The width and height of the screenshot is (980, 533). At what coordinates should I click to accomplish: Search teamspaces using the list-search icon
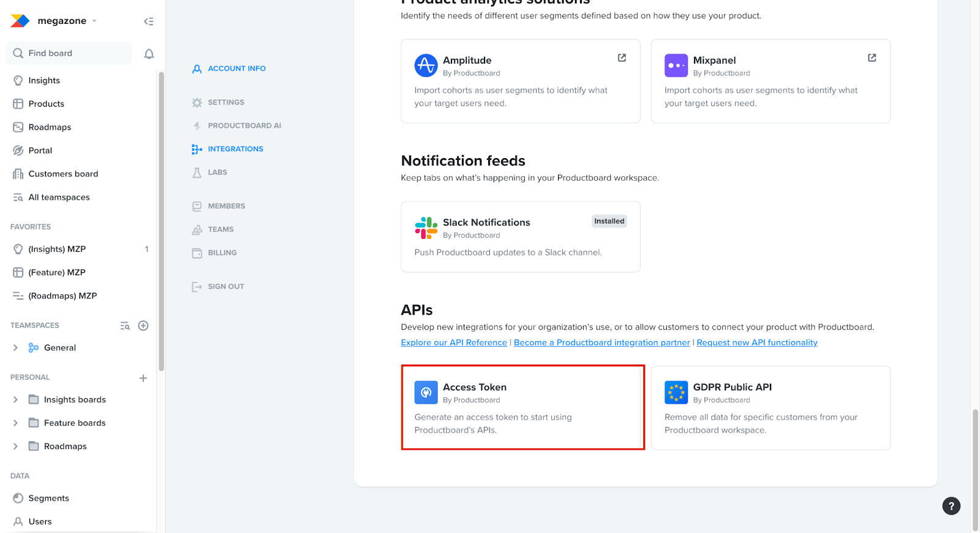pyautogui.click(x=125, y=326)
